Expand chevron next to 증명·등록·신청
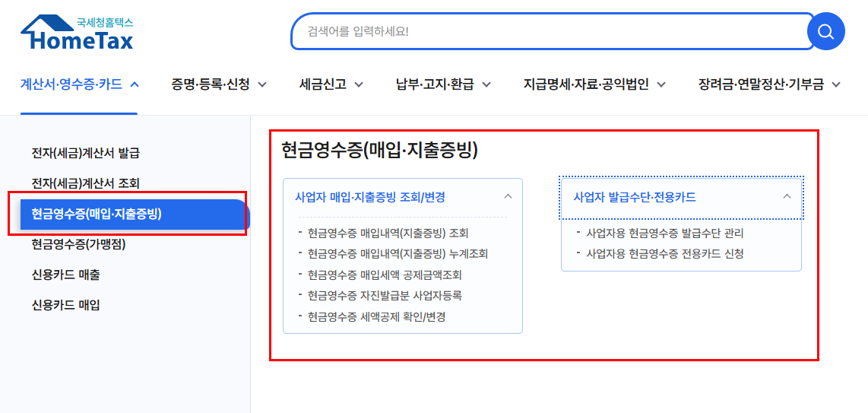Viewport: 868px width, 413px height. pyautogui.click(x=262, y=84)
